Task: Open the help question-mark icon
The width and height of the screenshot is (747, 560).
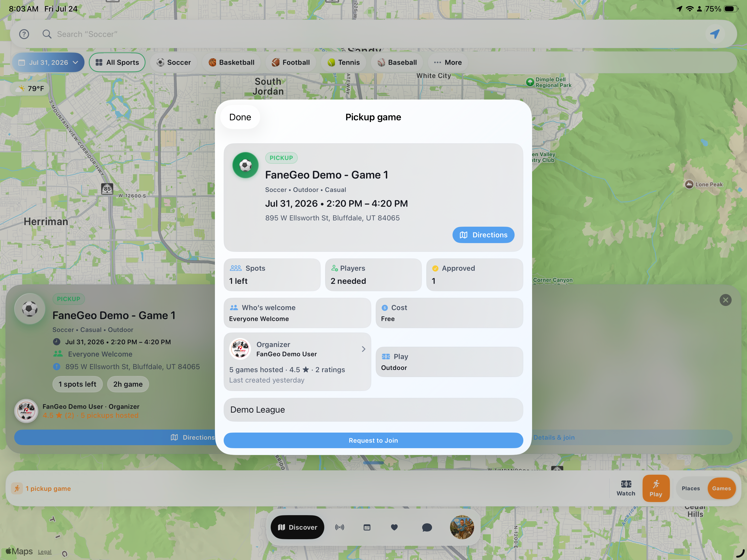Action: tap(24, 34)
